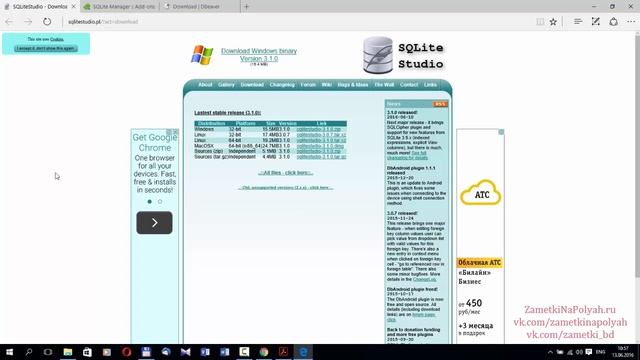Close the Google Chrome ad with its X icon

(176, 132)
